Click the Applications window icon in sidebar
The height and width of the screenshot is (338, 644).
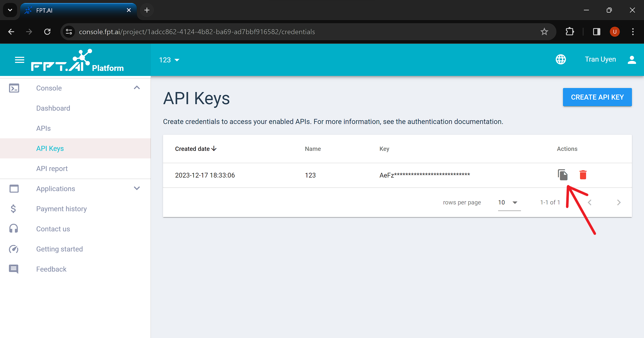[x=14, y=188]
